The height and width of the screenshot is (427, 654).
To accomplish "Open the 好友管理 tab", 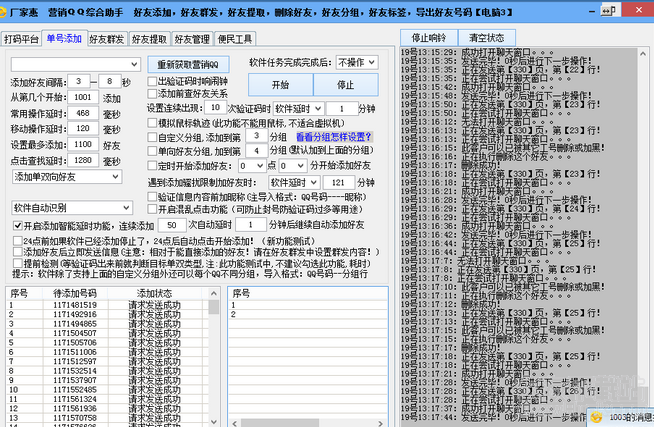I will (192, 39).
